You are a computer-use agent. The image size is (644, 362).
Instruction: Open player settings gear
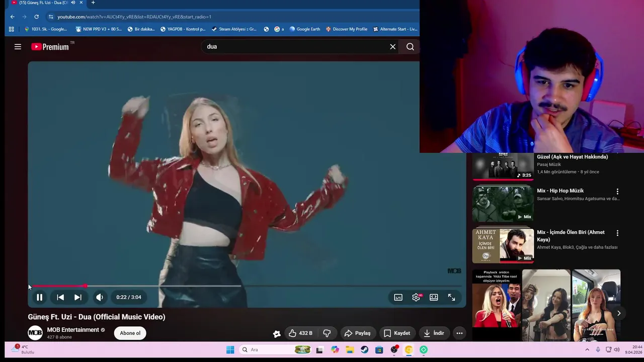point(416,297)
